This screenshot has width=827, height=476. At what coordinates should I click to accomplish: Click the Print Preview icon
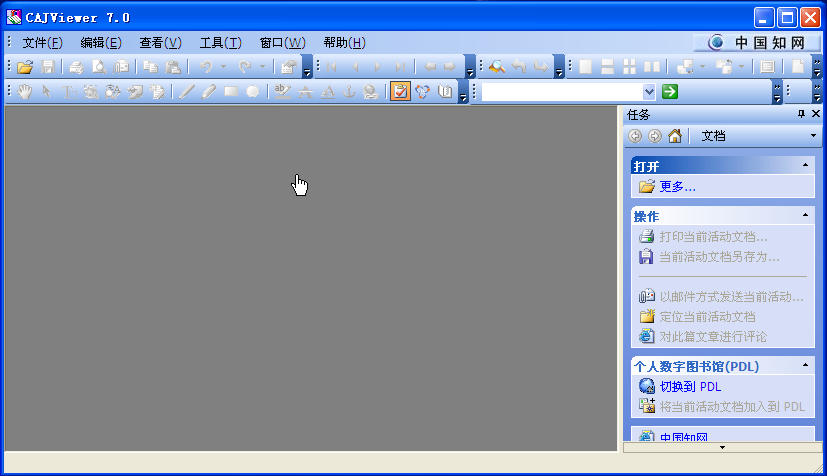(x=99, y=67)
